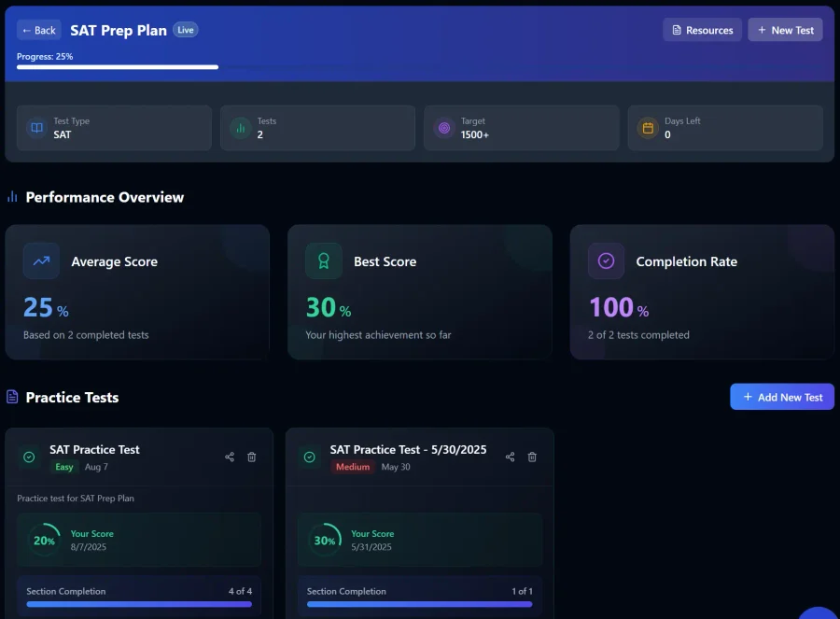Click the Best Score award ribbon icon
This screenshot has height=619, width=840.
[324, 261]
